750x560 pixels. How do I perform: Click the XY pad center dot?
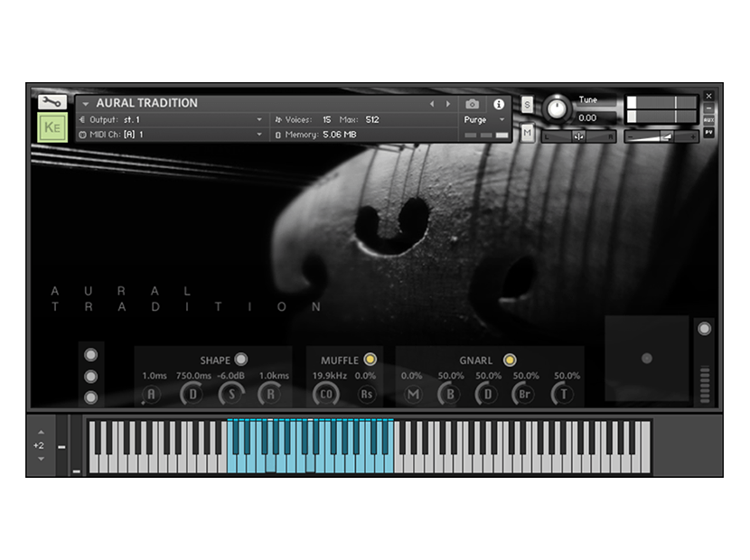point(647,359)
